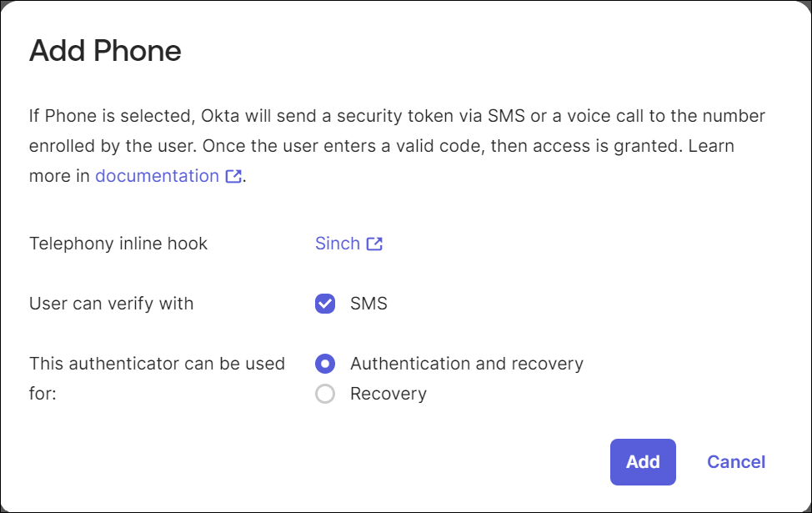
Task: Click the open-in-new-tab icon after the documentation hyperlink
Action: click(233, 175)
